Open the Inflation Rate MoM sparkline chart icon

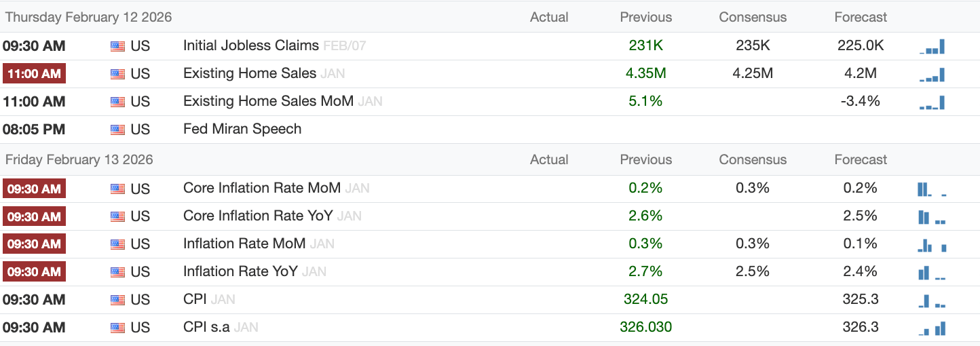[x=931, y=245]
